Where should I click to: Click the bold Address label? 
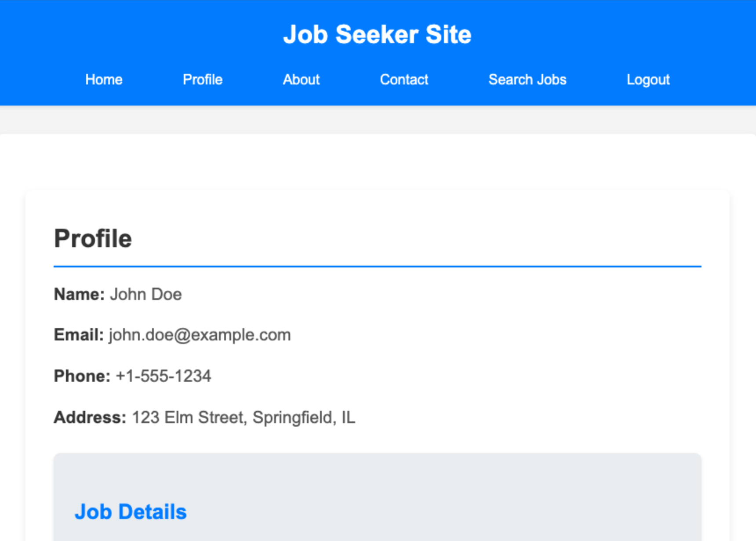90,417
